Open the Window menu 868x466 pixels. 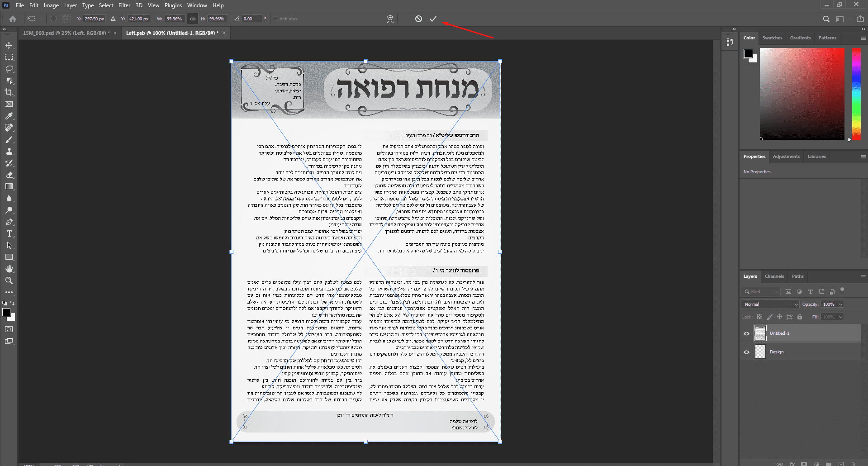coord(197,5)
